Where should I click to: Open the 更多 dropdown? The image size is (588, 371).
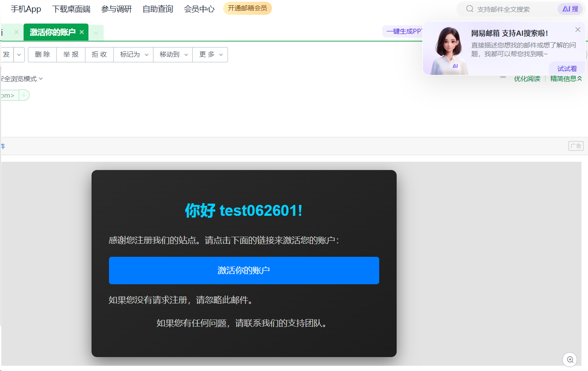(210, 54)
